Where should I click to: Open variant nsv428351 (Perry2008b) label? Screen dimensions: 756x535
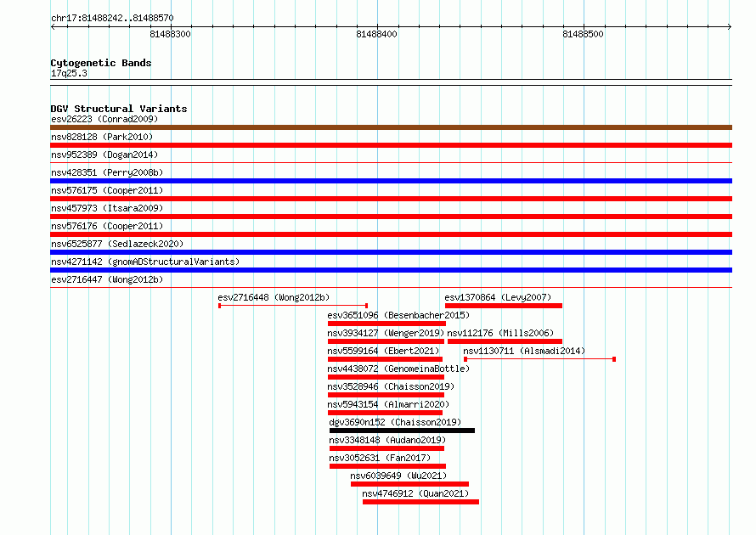point(107,172)
